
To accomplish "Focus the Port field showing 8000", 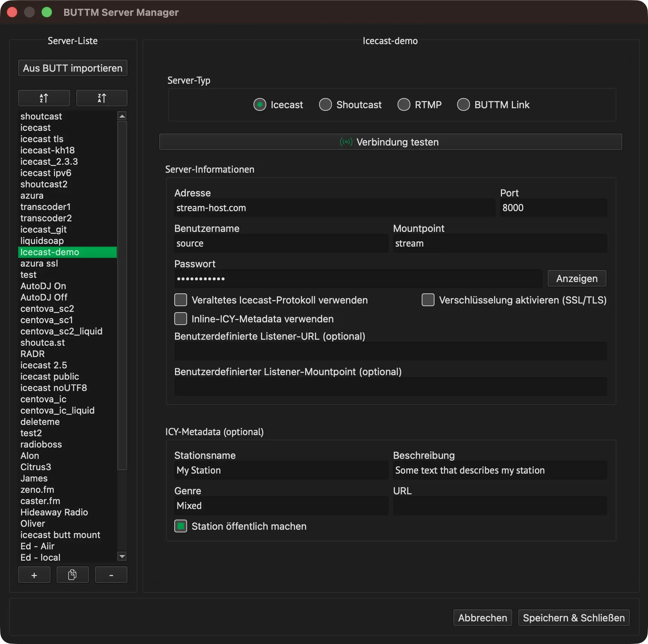I will click(554, 208).
